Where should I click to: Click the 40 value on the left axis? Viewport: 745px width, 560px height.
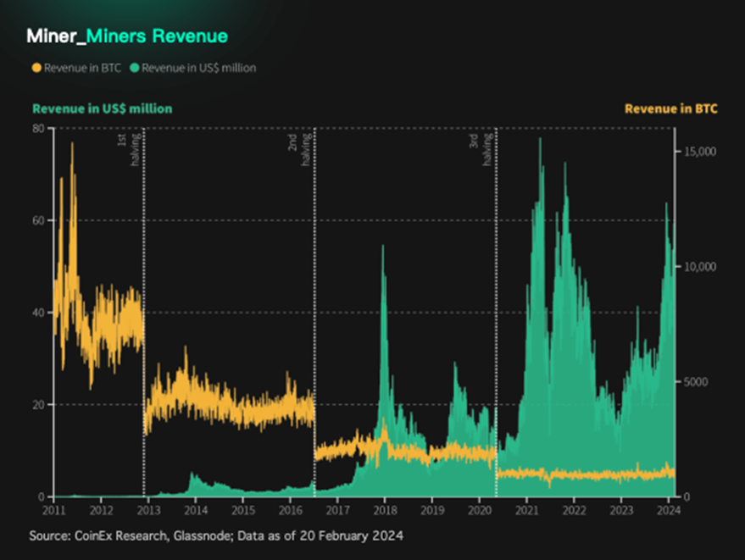point(39,313)
